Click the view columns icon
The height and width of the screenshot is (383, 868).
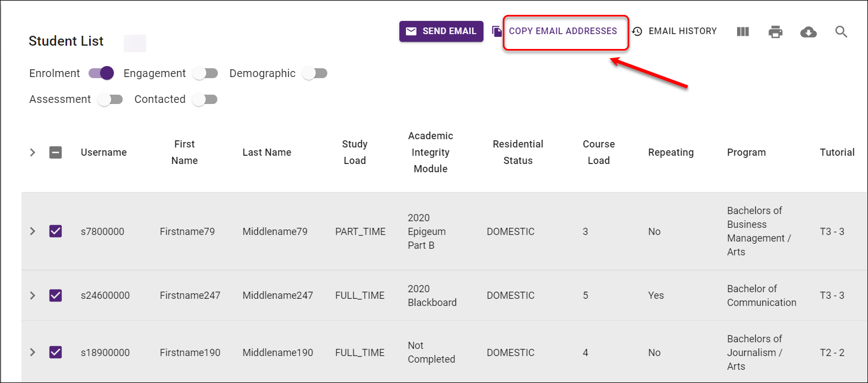[743, 32]
